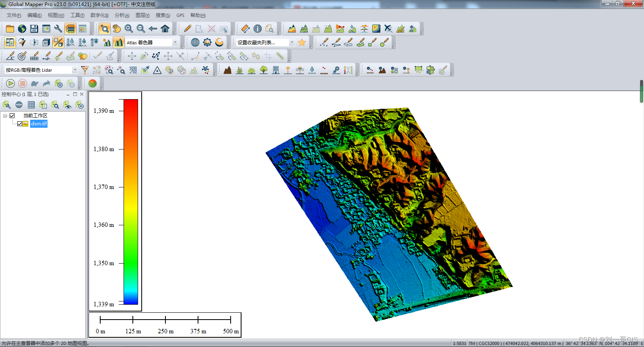Select the Measure ruler tool

246,29
